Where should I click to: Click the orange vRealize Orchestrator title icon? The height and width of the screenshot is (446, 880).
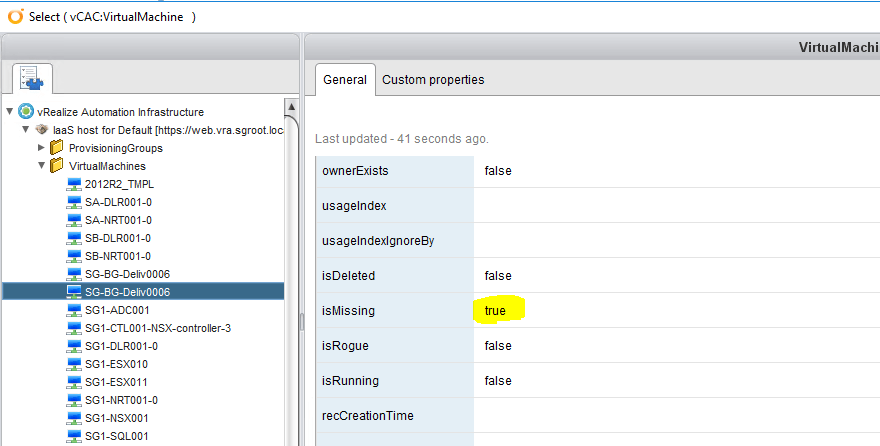[16, 17]
